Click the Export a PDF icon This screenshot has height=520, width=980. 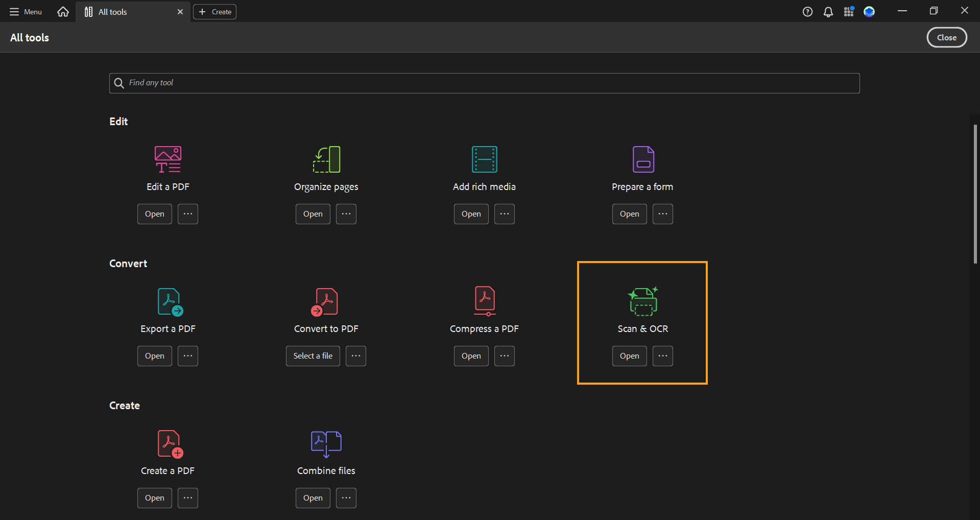click(170, 302)
